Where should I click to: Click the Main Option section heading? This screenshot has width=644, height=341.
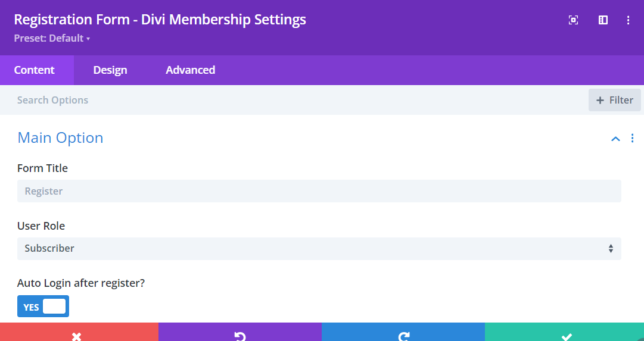click(60, 138)
